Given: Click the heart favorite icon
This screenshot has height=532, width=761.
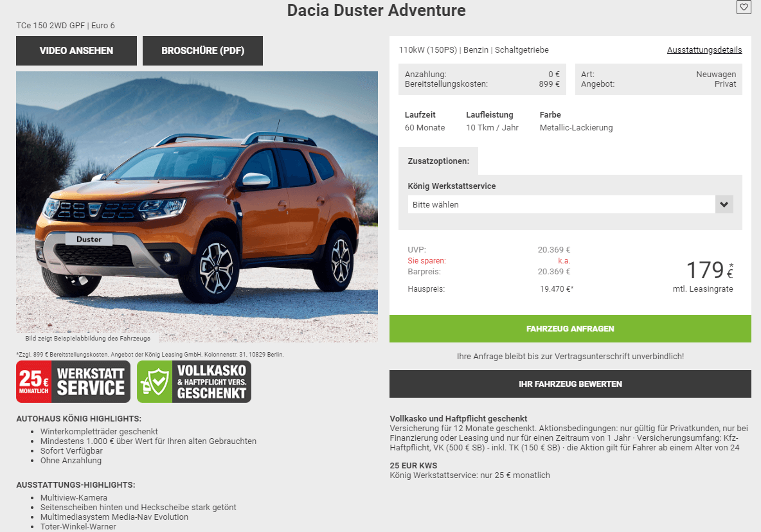Looking at the screenshot, I should [744, 7].
